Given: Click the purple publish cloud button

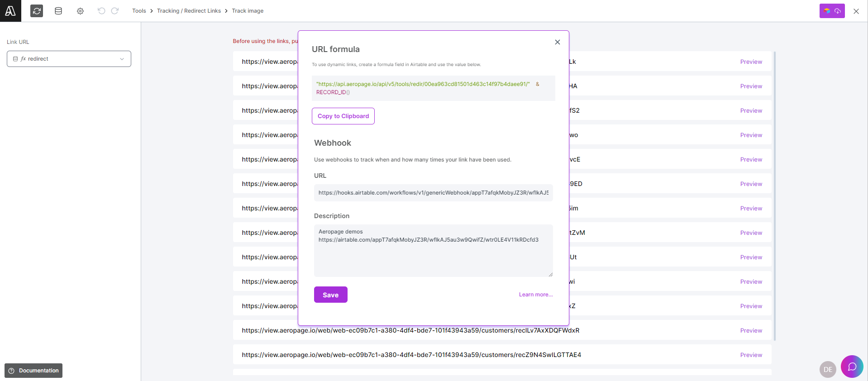Looking at the screenshot, I should [x=832, y=11].
